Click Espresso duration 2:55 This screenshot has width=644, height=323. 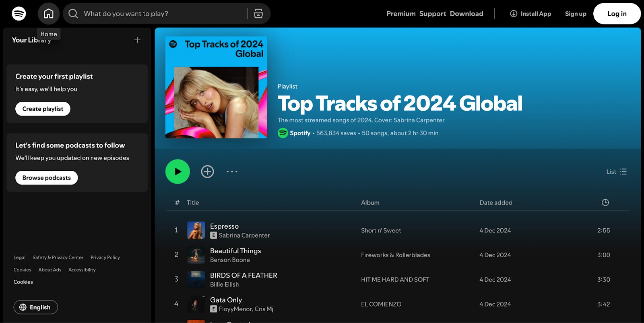(x=603, y=231)
